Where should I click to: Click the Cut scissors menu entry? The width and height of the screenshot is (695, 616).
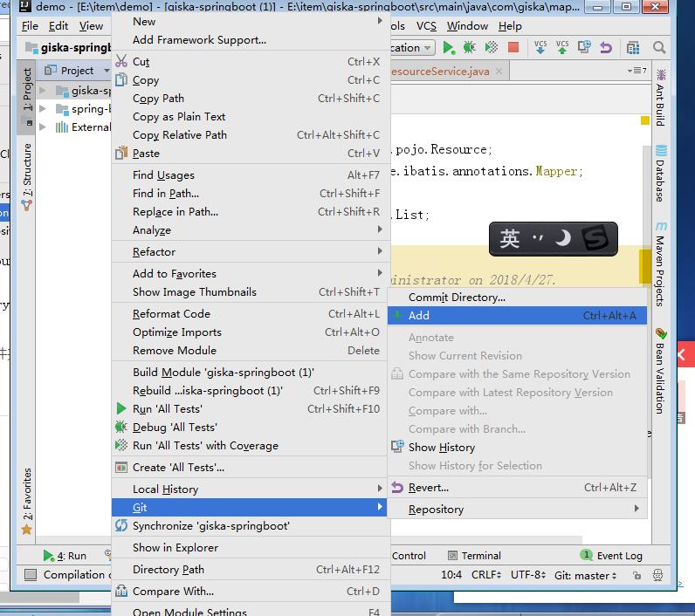coord(251,62)
